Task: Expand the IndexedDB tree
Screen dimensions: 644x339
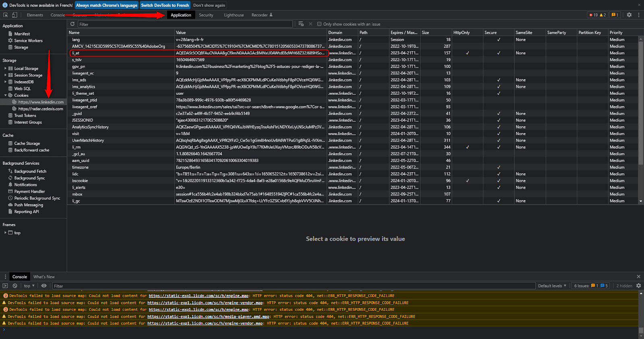Action: pos(5,82)
